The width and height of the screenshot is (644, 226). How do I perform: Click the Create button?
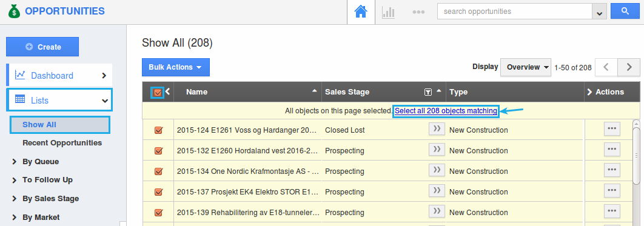coord(42,47)
